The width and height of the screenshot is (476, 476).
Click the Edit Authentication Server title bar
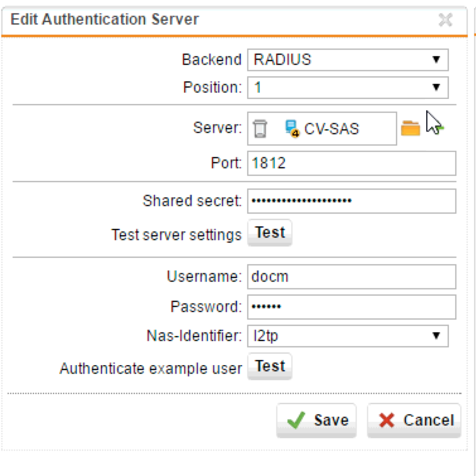coord(235,20)
